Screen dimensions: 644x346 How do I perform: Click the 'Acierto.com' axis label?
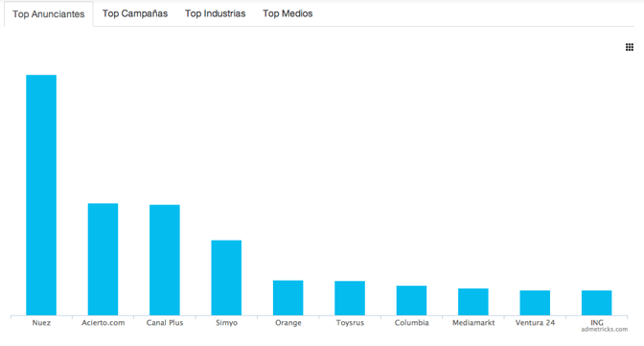[103, 323]
